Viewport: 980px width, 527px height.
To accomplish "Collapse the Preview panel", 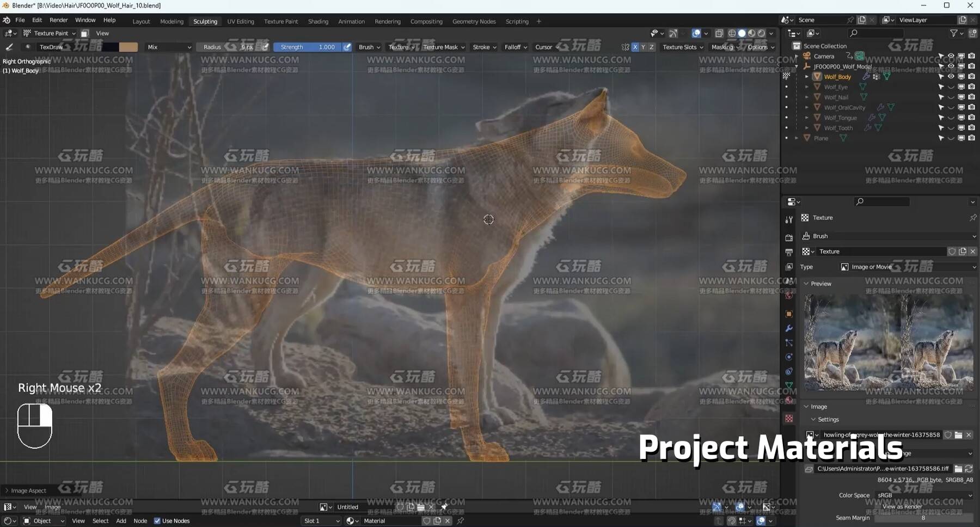I will coord(806,284).
